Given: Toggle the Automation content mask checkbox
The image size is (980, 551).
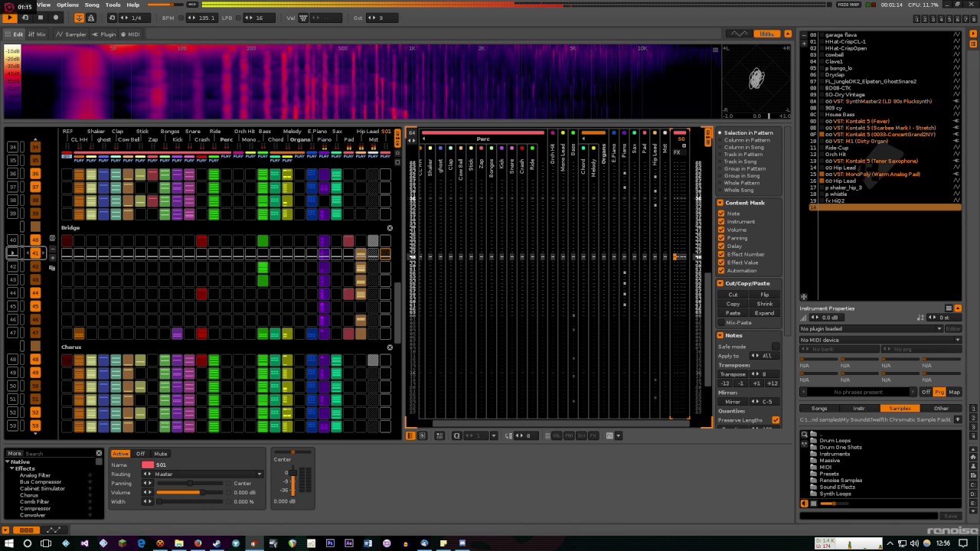Looking at the screenshot, I should [721, 270].
